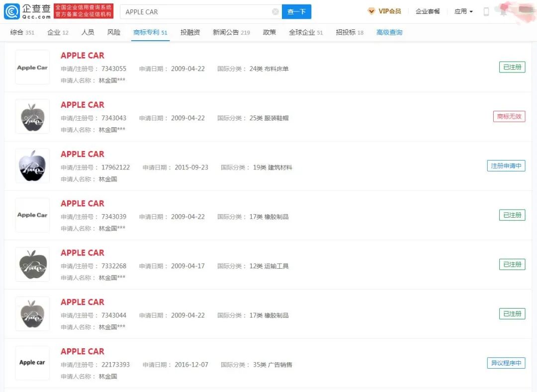Click the 商标无效 status badge

point(509,116)
